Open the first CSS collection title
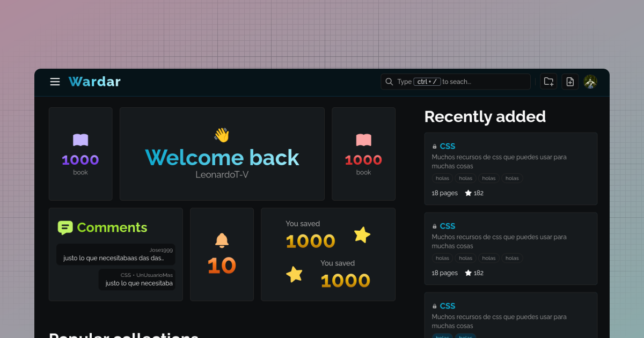Image resolution: width=644 pixels, height=338 pixels. pos(447,146)
